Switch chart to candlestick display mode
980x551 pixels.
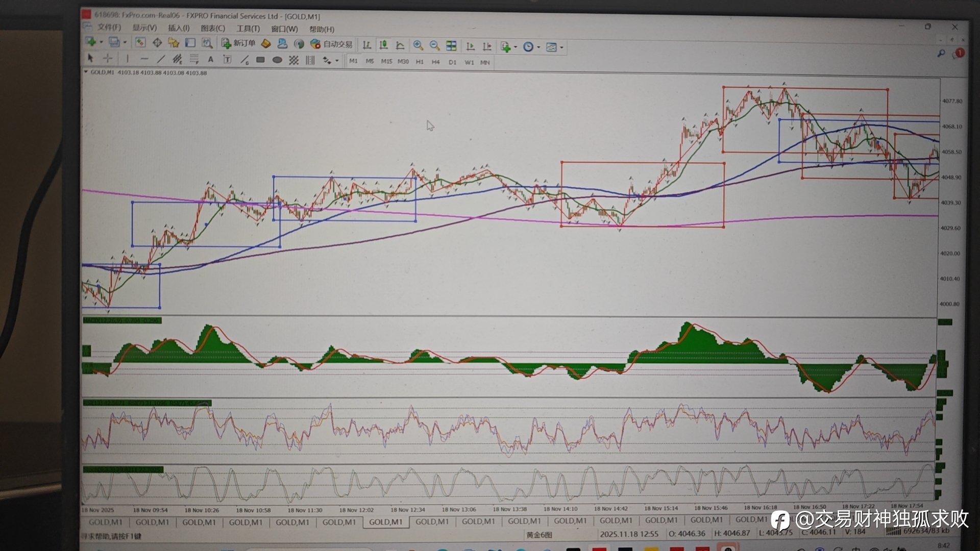point(383,45)
